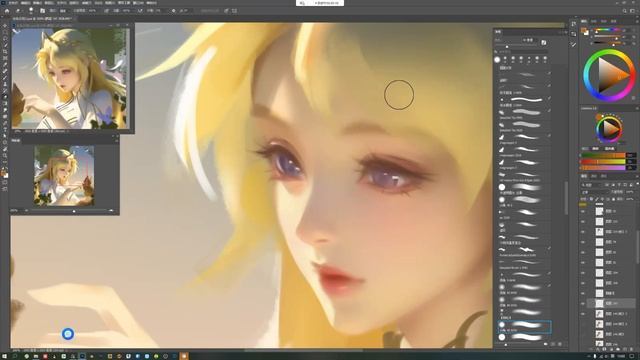The width and height of the screenshot is (640, 360).
Task: Select the blue-outlined brush preset
Action: (x=525, y=326)
